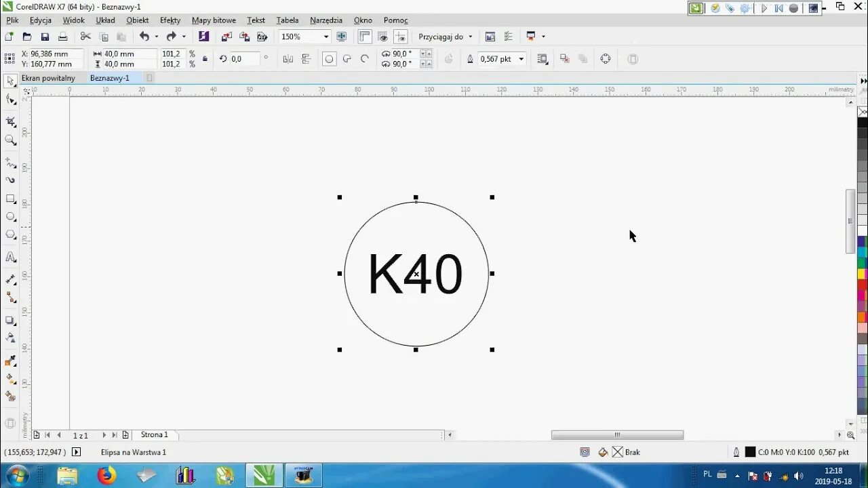
Task: Select the Shape tool
Action: point(9,100)
